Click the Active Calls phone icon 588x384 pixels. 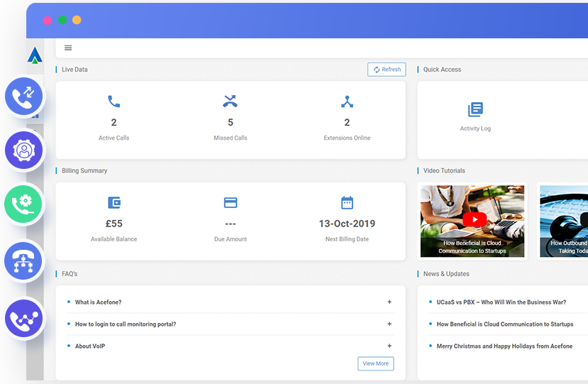pyautogui.click(x=113, y=102)
